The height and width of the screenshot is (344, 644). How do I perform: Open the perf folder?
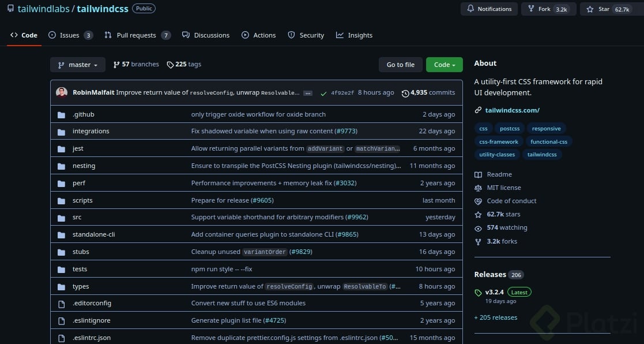click(79, 183)
